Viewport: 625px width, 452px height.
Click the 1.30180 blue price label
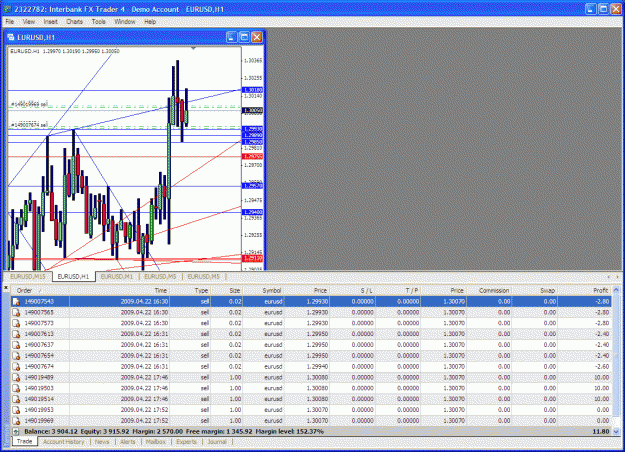(x=253, y=90)
